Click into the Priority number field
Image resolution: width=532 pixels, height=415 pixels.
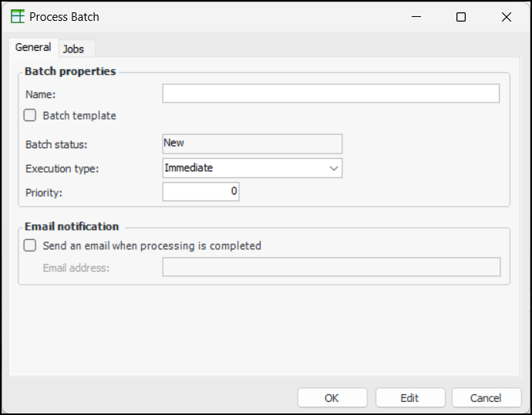200,191
